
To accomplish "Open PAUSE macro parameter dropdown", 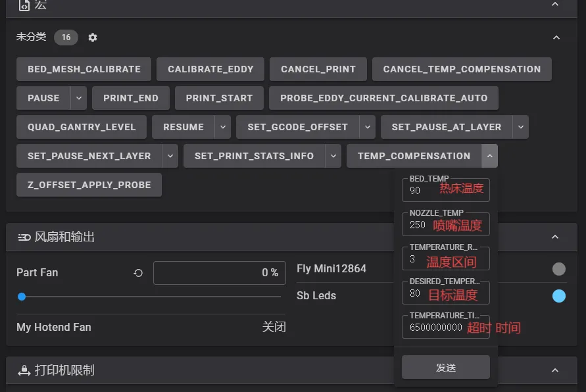I will tap(78, 98).
